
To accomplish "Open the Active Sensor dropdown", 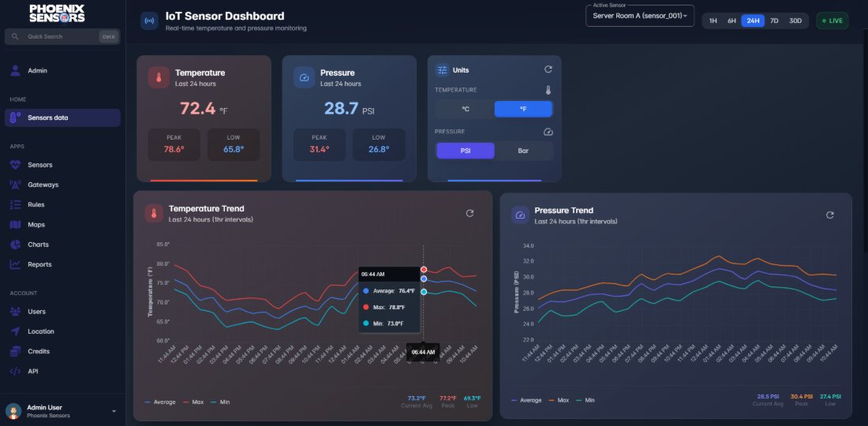I will coord(640,16).
